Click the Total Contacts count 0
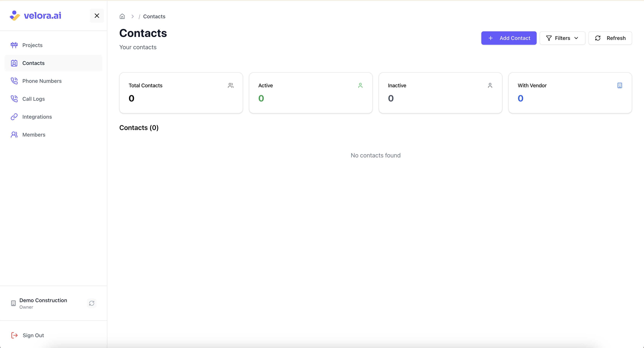This screenshot has width=644, height=348. tap(132, 98)
